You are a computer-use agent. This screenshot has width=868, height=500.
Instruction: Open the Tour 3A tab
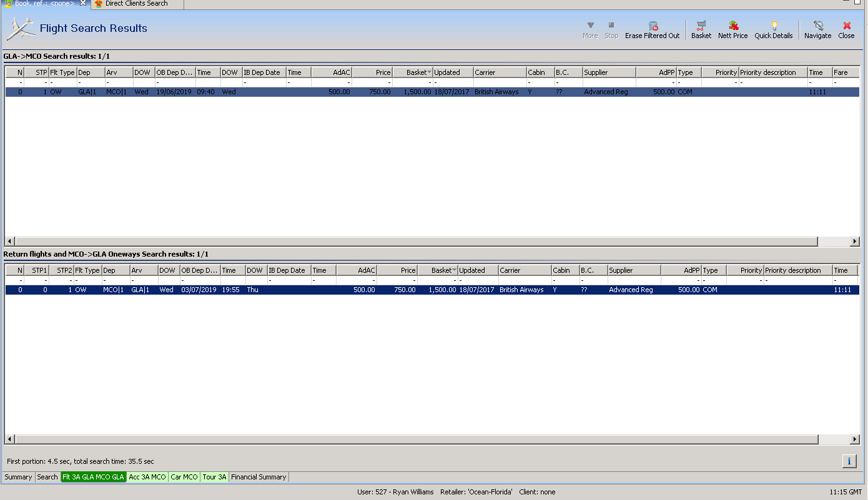pyautogui.click(x=214, y=477)
